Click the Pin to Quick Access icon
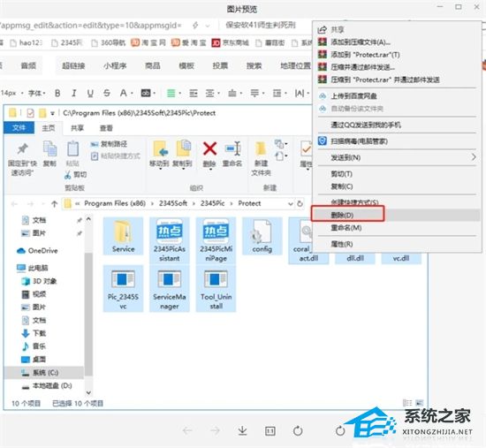 (22, 149)
